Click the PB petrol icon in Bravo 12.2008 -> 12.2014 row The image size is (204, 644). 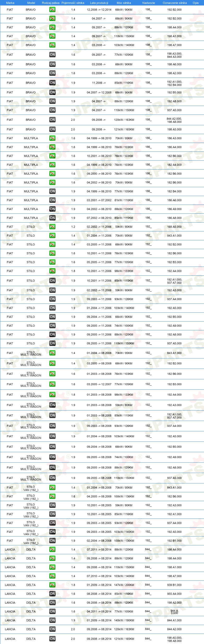[52, 10]
